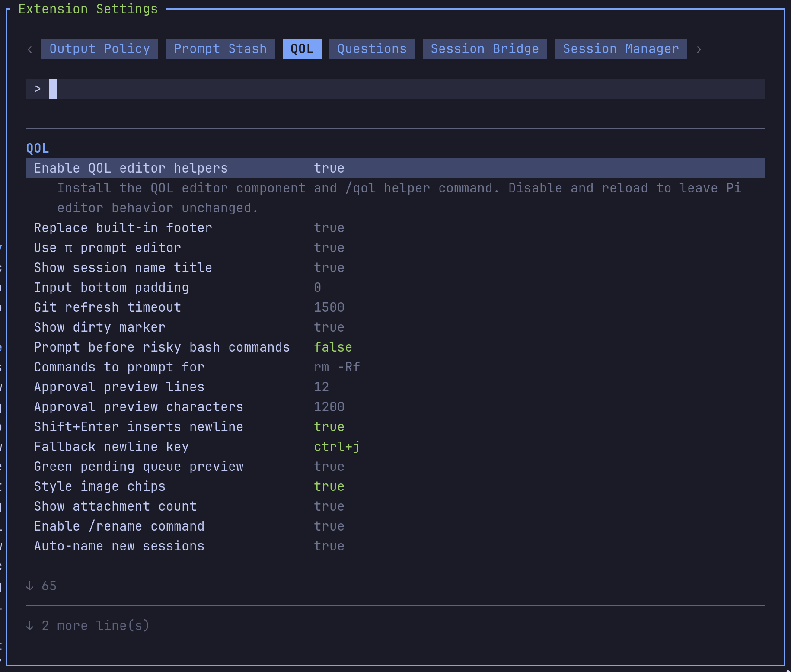The image size is (791, 672).
Task: Click the QOL section heading
Action: tap(38, 148)
